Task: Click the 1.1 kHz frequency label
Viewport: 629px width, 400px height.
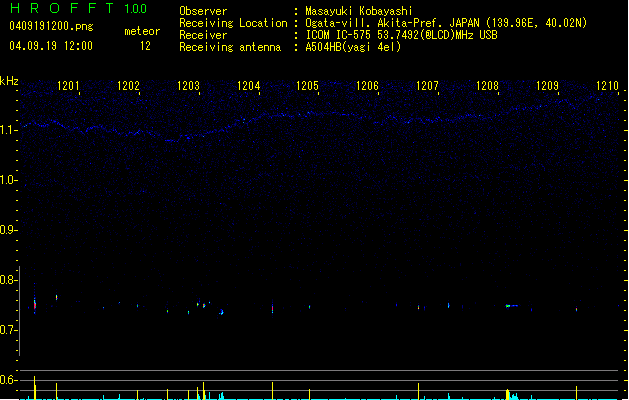Action: click(8, 130)
